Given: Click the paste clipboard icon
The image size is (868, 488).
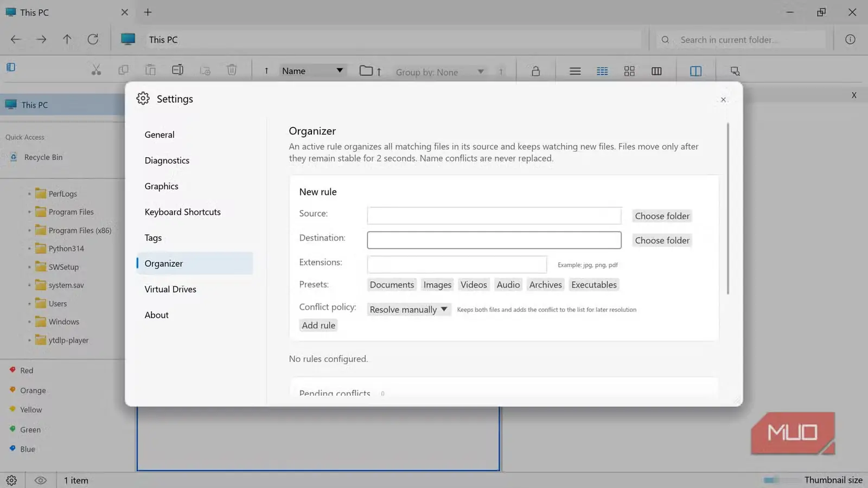Looking at the screenshot, I should click(x=150, y=70).
